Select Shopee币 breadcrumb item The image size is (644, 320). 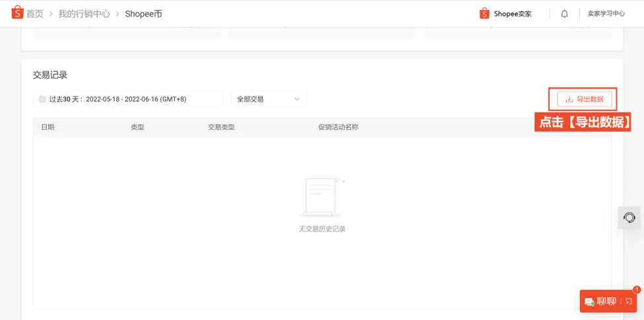click(x=144, y=14)
